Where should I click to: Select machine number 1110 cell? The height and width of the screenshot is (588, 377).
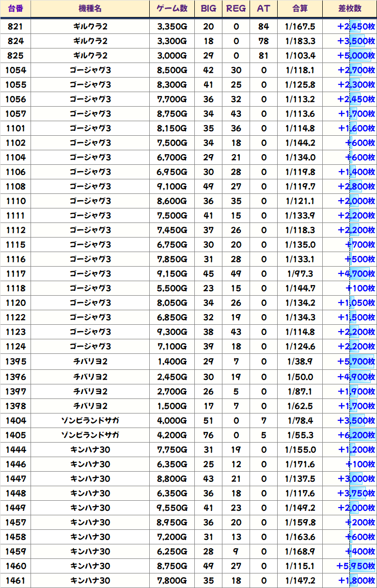click(16, 201)
